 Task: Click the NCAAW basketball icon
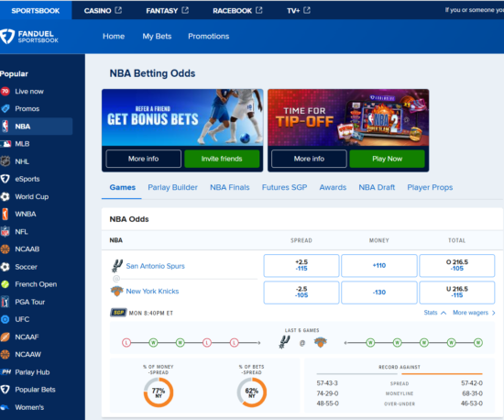click(x=5, y=354)
